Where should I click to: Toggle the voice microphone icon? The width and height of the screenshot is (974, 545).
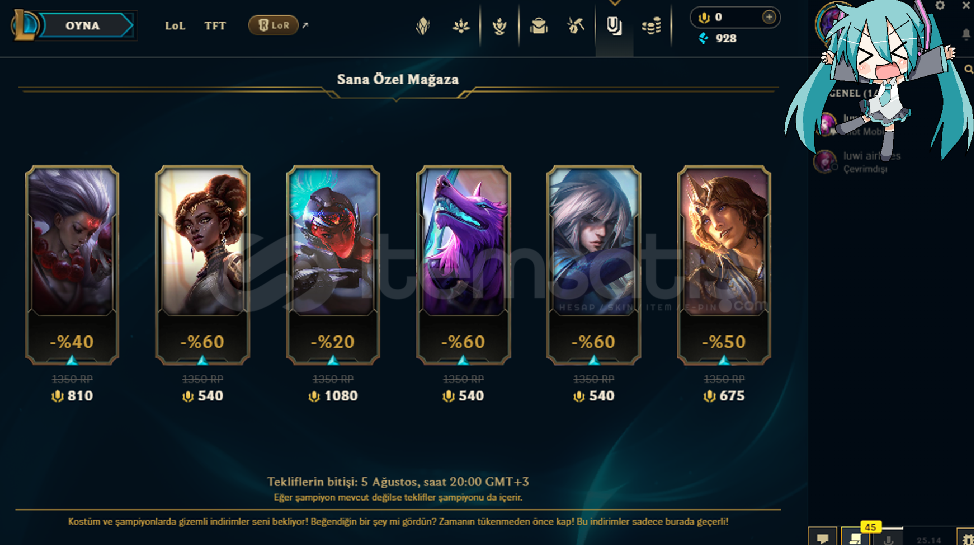click(888, 539)
